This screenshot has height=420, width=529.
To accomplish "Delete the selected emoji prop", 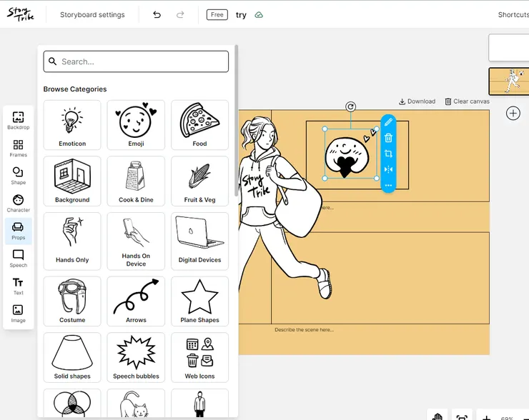I will (388, 138).
